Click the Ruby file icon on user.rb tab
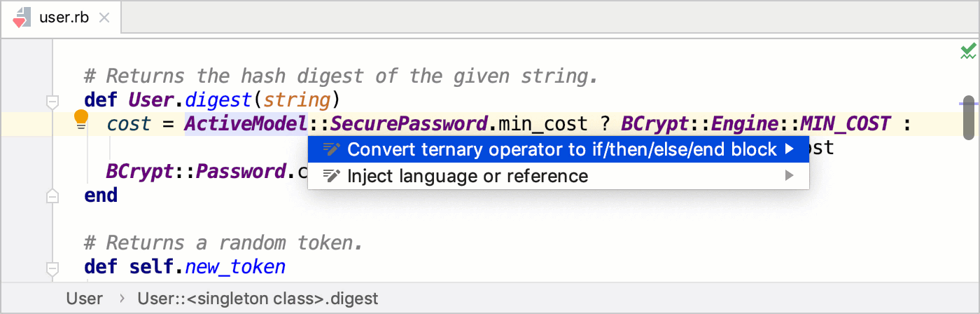The width and height of the screenshot is (980, 314). 22,18
